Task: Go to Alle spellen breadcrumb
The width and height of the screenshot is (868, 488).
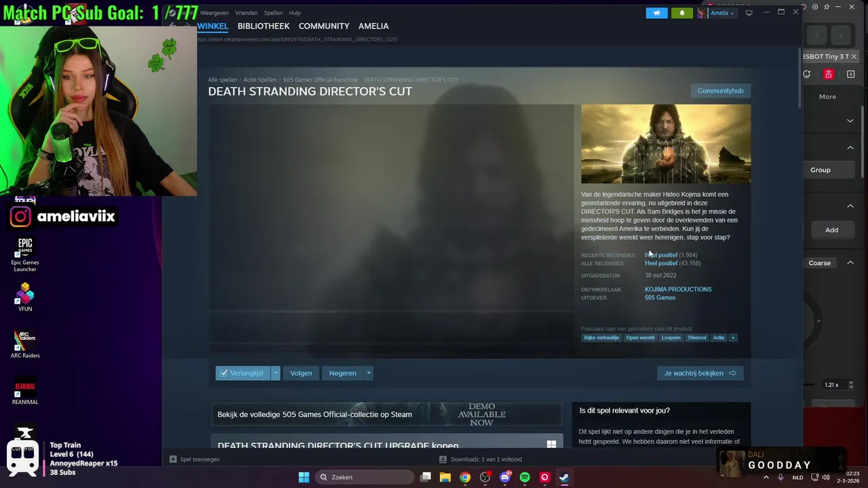Action: (x=222, y=80)
